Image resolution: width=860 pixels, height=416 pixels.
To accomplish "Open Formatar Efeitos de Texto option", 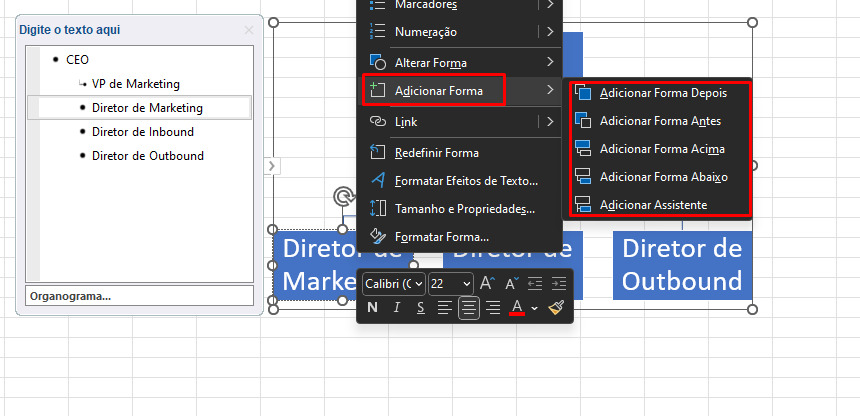I will (460, 181).
